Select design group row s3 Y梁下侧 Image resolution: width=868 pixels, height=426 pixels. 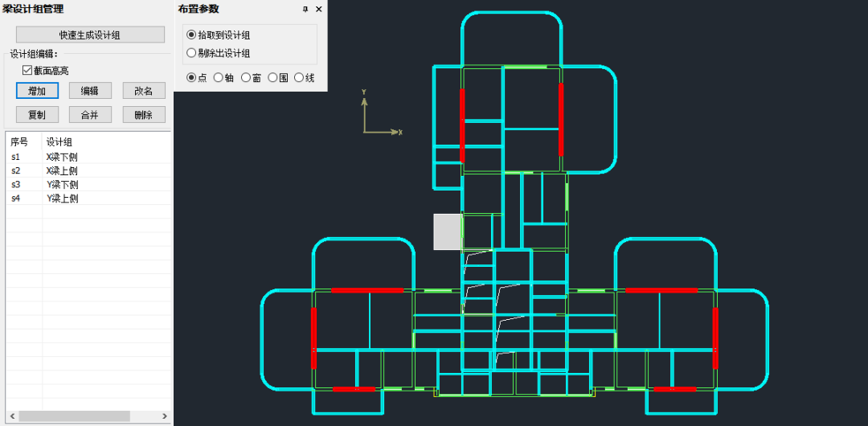[88, 185]
